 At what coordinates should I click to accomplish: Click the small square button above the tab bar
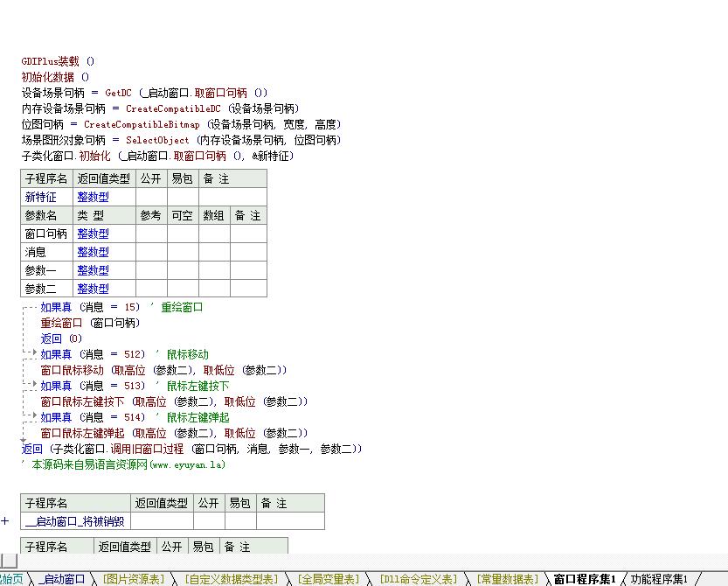click(9, 561)
